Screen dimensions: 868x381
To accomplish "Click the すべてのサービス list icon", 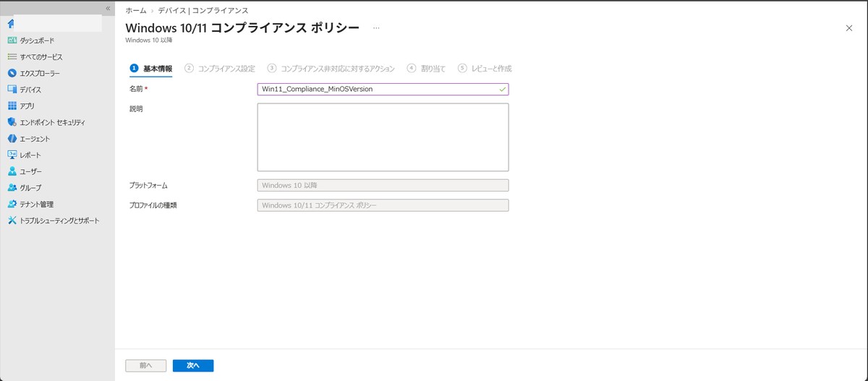I will [12, 56].
